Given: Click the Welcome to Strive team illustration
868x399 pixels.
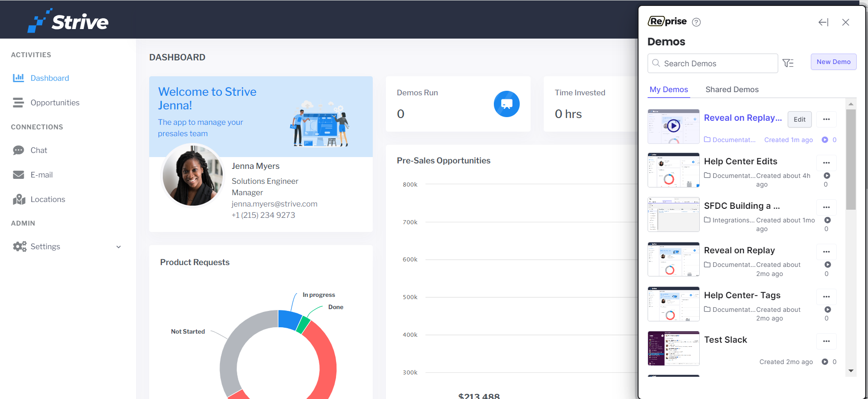Looking at the screenshot, I should point(321,123).
